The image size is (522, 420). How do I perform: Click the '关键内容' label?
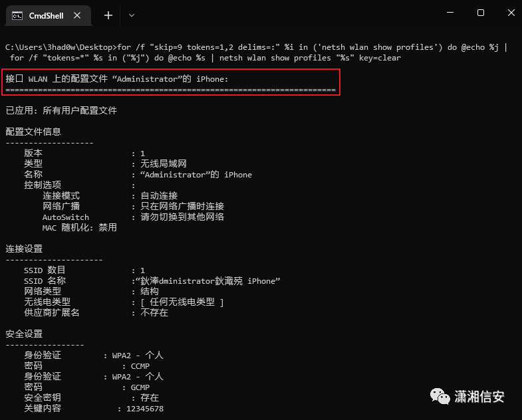[x=43, y=409]
